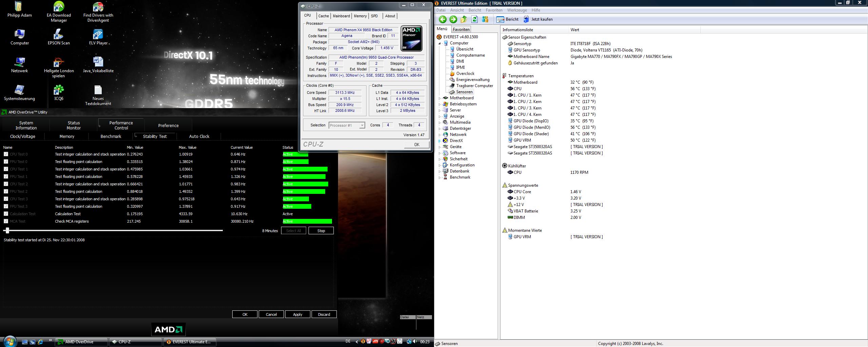
Task: Click the stability test duration slider handle
Action: pyautogui.click(x=7, y=230)
